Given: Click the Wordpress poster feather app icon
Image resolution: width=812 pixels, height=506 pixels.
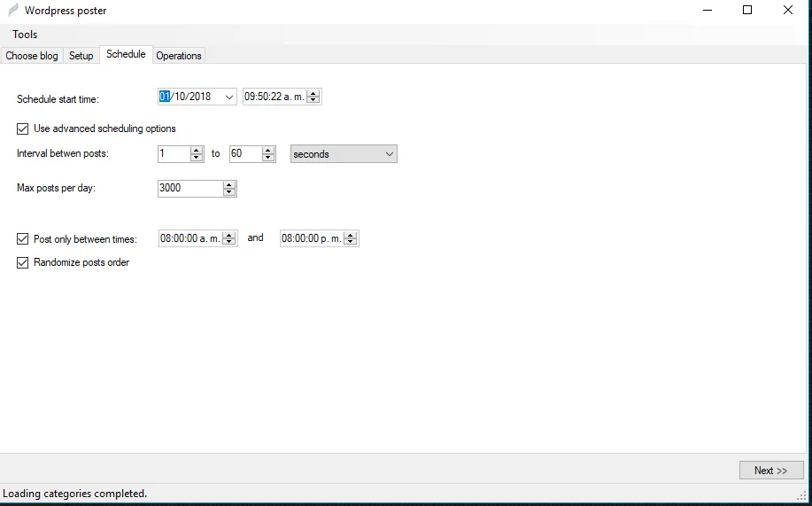Looking at the screenshot, I should [x=13, y=10].
